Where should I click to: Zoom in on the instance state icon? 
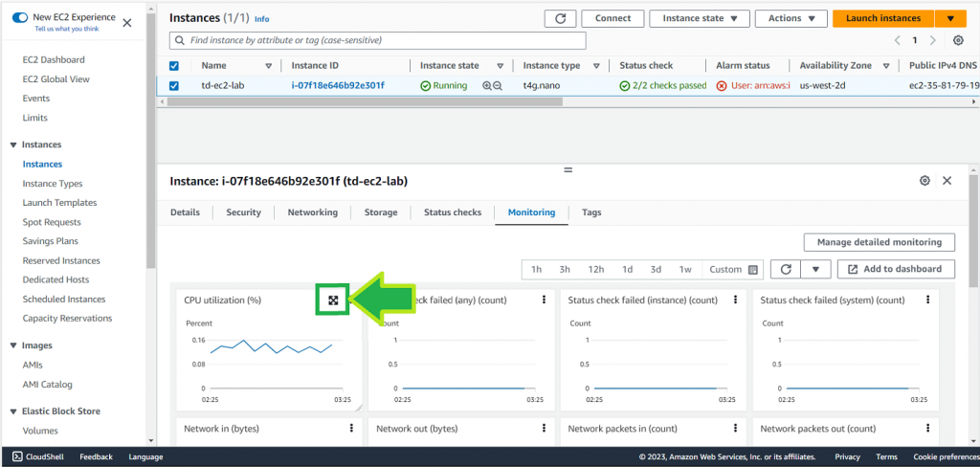click(x=487, y=85)
